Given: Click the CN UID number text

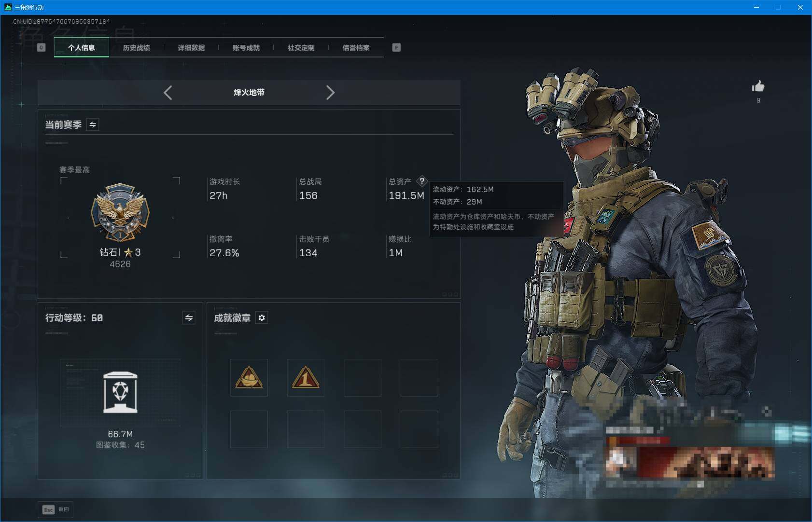Looking at the screenshot, I should coord(61,22).
